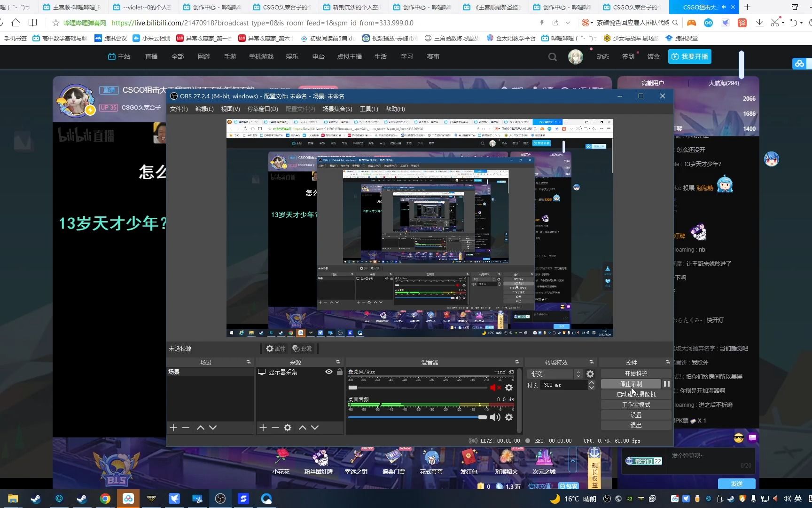The image size is (812, 508).
Task: Click the 时长 300 ms input field
Action: pyautogui.click(x=564, y=385)
